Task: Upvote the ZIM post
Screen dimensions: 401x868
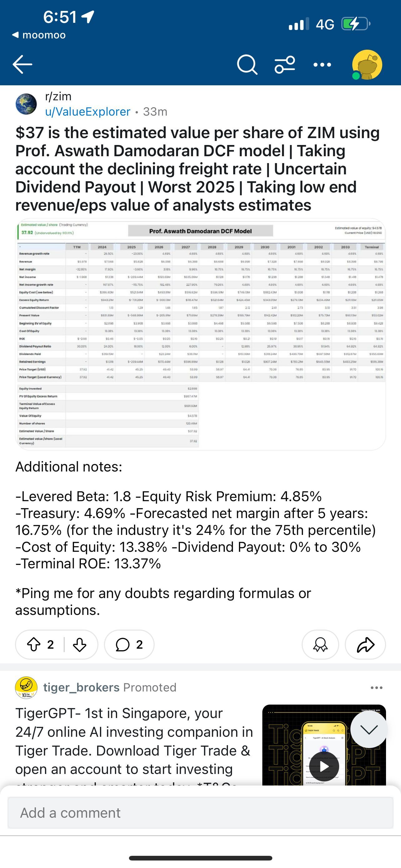Action: pos(34,645)
